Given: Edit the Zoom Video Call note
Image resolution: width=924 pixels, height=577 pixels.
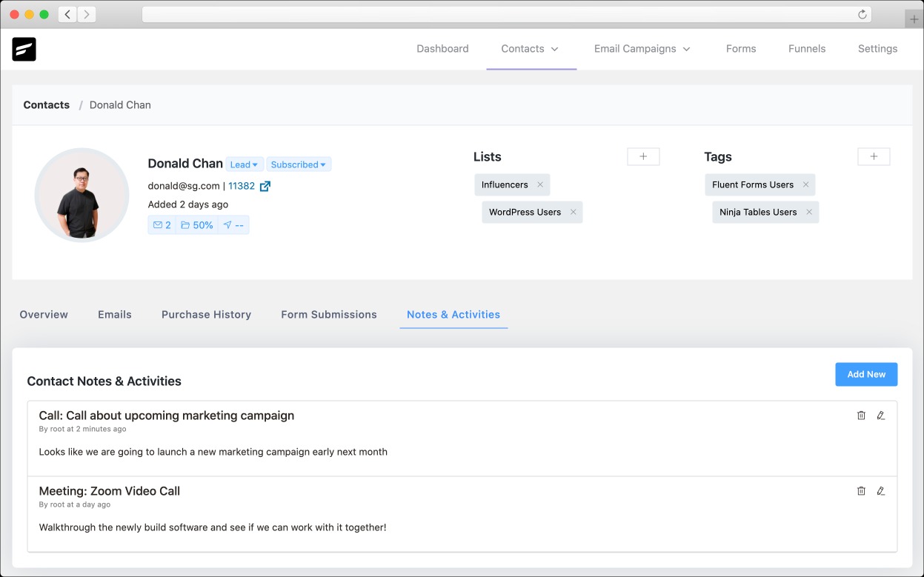Looking at the screenshot, I should pos(881,491).
